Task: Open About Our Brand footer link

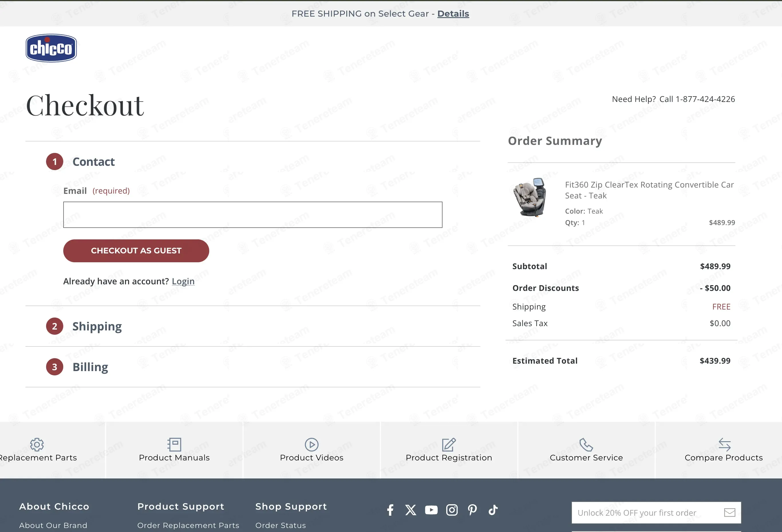Action: (x=53, y=525)
